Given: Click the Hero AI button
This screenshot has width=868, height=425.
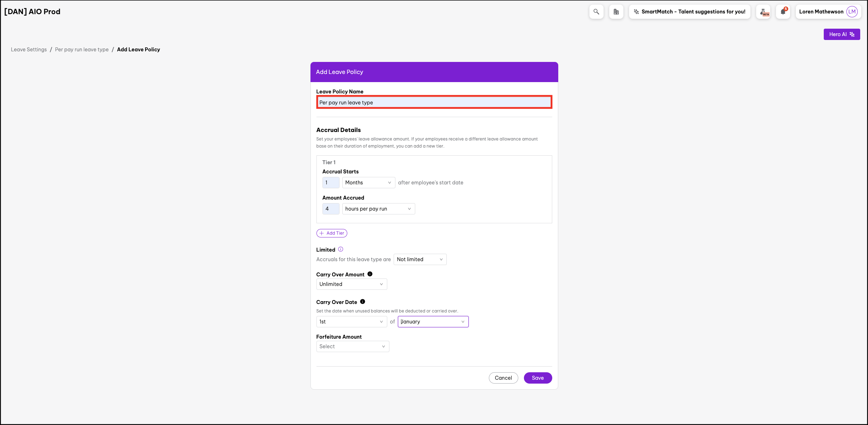Looking at the screenshot, I should pos(841,34).
